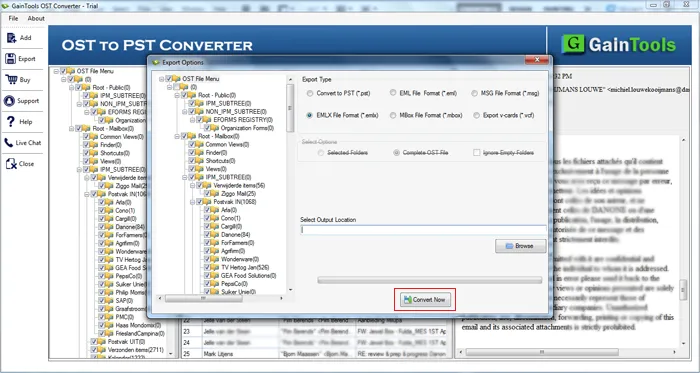The image size is (700, 373).
Task: Uncheck TV Hertog Jan(526) checkbox in Export Options
Action: point(208,267)
